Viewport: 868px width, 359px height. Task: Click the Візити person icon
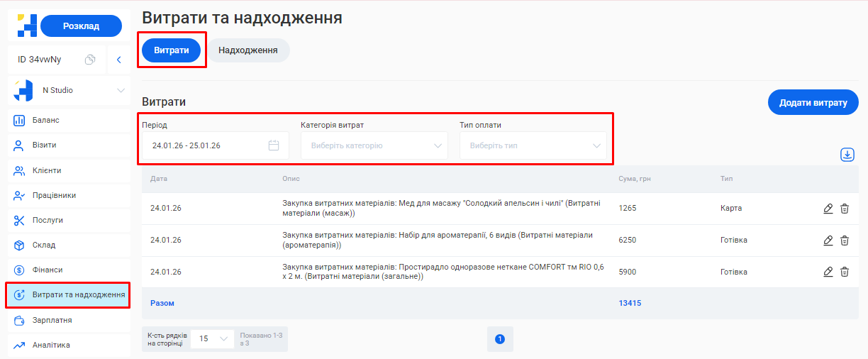pyautogui.click(x=20, y=145)
